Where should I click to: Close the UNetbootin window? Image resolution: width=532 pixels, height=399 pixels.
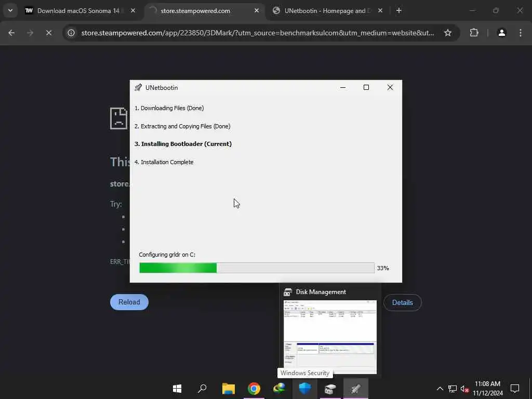coord(390,87)
